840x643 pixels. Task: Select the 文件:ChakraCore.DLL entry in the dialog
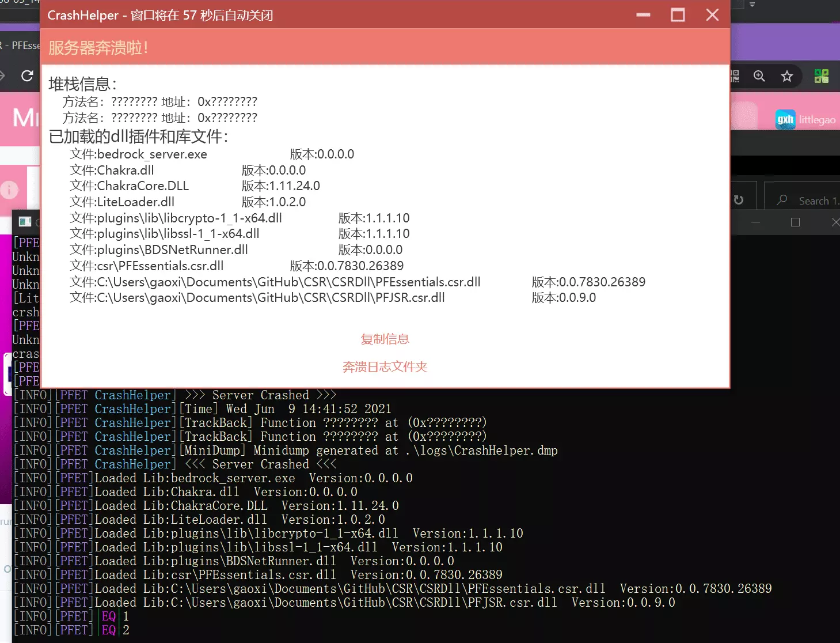click(129, 186)
